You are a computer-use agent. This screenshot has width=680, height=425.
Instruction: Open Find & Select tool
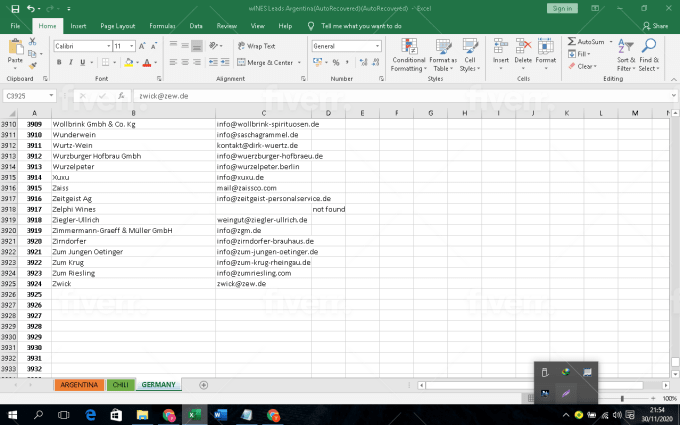(649, 54)
